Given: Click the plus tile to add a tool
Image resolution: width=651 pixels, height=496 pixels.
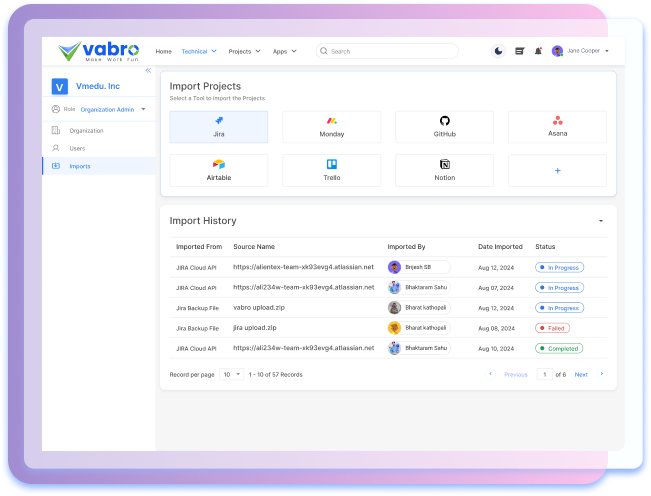Looking at the screenshot, I should pos(557,171).
